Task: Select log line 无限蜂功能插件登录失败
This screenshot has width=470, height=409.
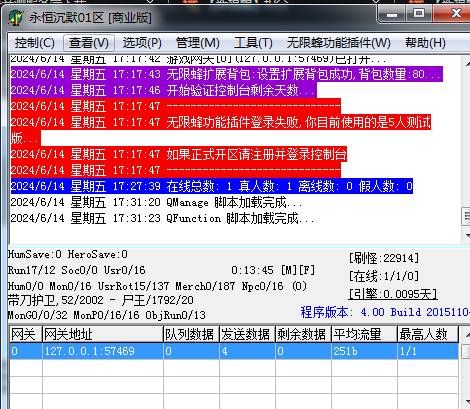Action: [221, 130]
